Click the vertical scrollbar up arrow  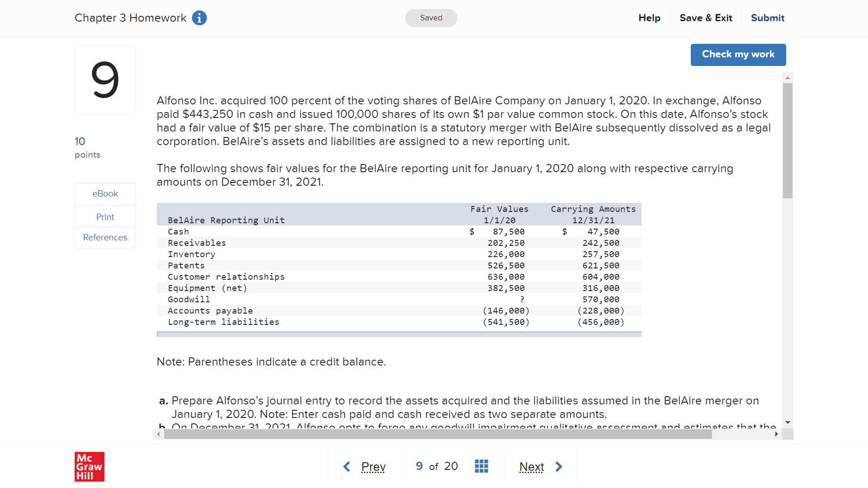[x=788, y=78]
